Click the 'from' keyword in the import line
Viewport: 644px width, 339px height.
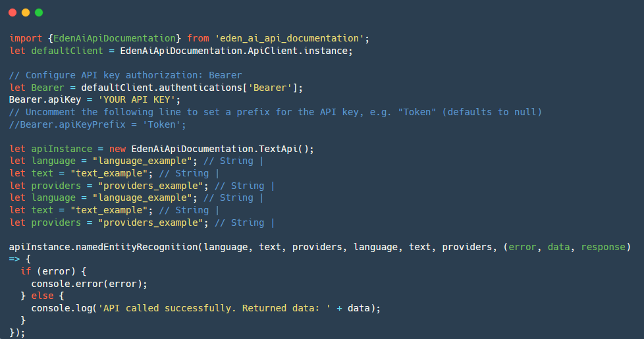pos(198,38)
